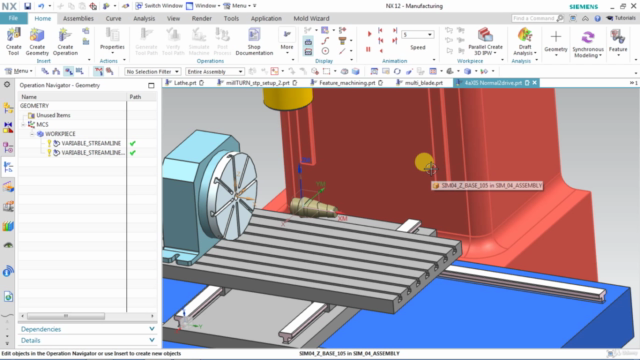Click in the Find a Command search box
The height and width of the screenshot is (360, 640).
click(x=538, y=18)
